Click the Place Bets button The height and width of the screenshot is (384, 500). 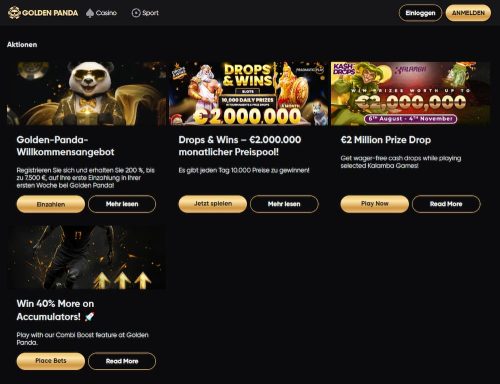pos(51,361)
